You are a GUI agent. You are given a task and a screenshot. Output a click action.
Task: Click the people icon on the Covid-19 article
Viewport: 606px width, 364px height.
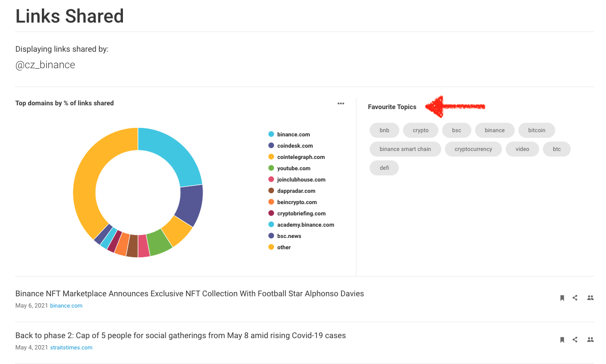[590, 339]
